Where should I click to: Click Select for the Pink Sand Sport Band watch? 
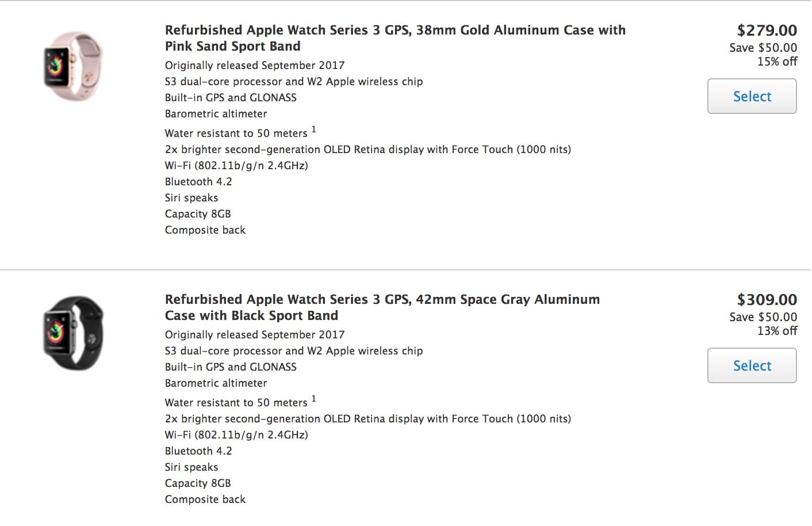pos(752,96)
